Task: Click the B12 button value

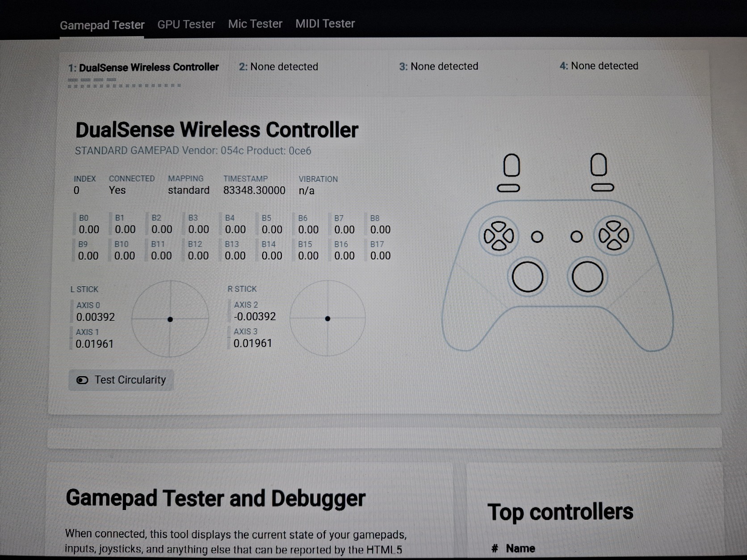Action: [x=198, y=256]
